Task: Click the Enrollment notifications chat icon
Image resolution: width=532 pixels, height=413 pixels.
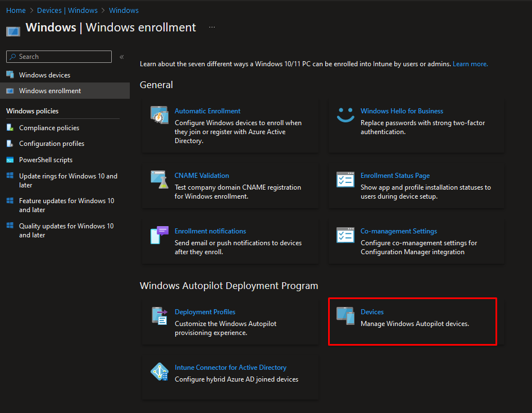Action: [160, 235]
